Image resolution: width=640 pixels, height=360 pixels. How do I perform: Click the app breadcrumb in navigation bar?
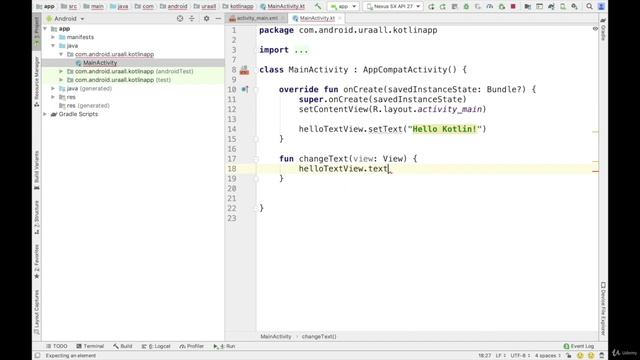46,7
